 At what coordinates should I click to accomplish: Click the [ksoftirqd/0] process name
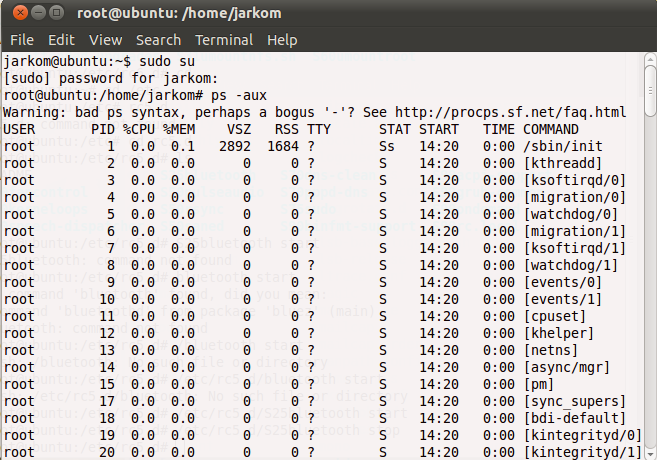pos(575,181)
